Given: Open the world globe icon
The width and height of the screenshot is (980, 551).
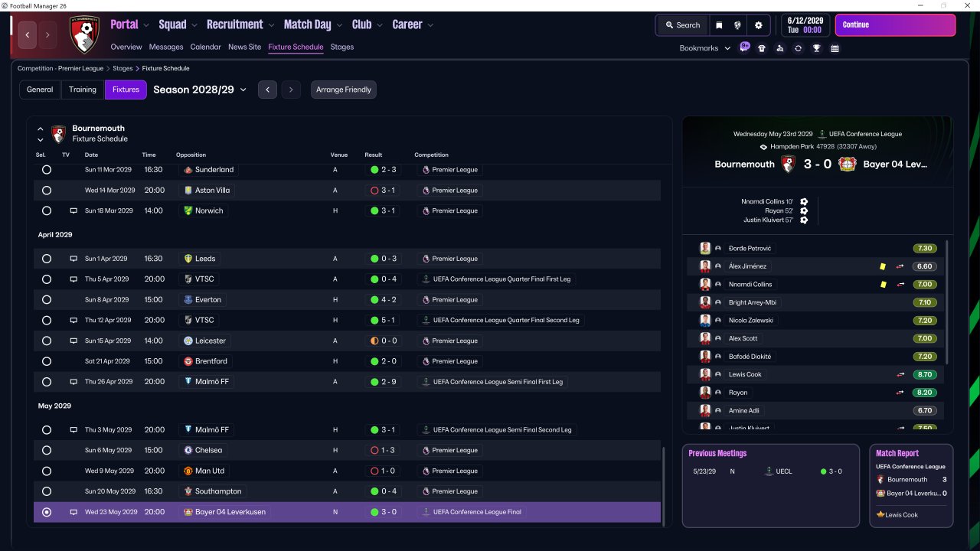Looking at the screenshot, I should coord(738,25).
